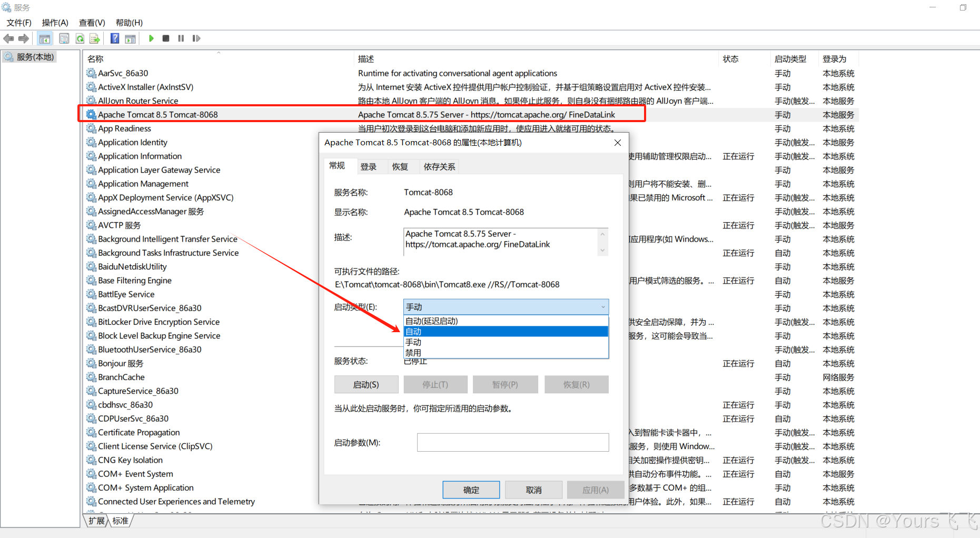Choose 自动(延迟启动) from startup type list

coord(506,321)
